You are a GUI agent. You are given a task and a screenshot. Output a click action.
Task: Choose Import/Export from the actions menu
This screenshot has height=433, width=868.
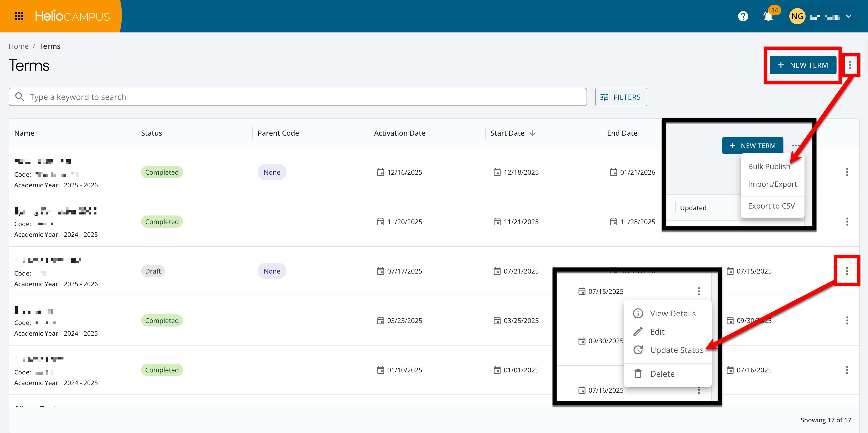point(772,184)
